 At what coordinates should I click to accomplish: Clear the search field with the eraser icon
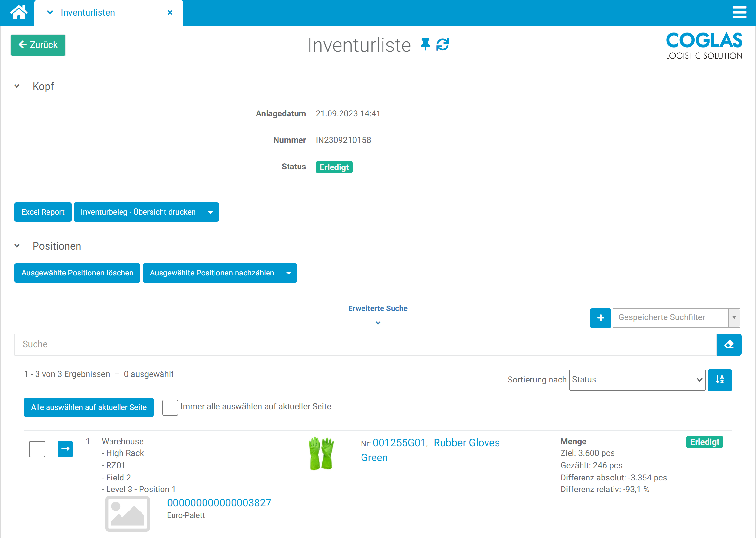[729, 345]
